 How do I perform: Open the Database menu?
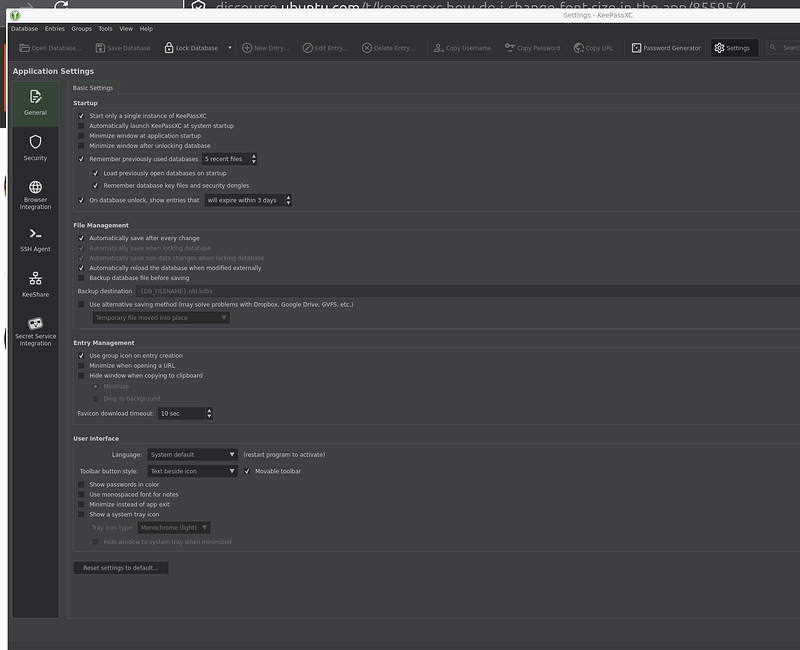24,29
